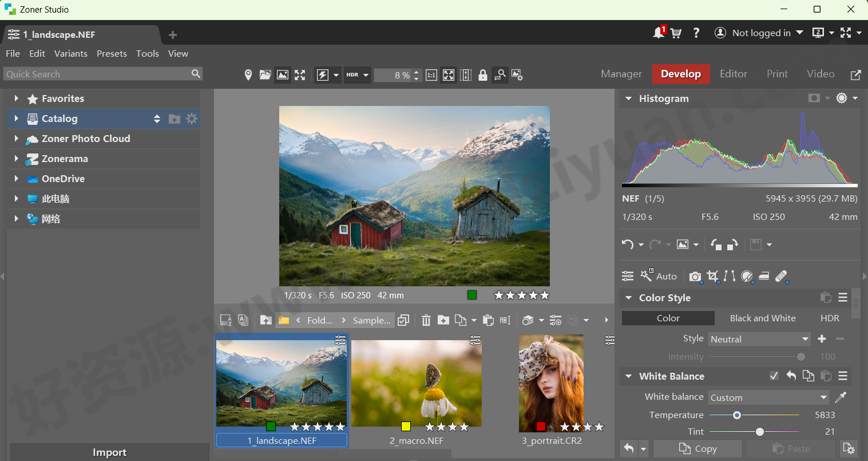Switch Color Style to Black and White
Viewport: 868px width, 461px height.
762,318
